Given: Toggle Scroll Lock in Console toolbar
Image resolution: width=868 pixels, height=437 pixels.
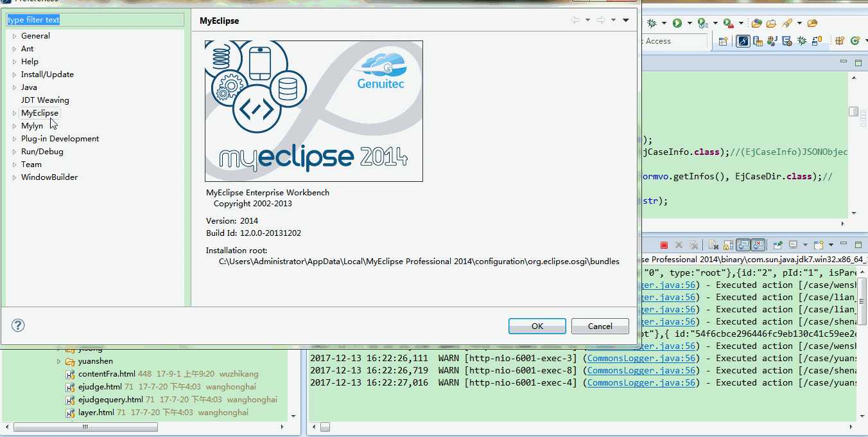Looking at the screenshot, I should (728, 245).
